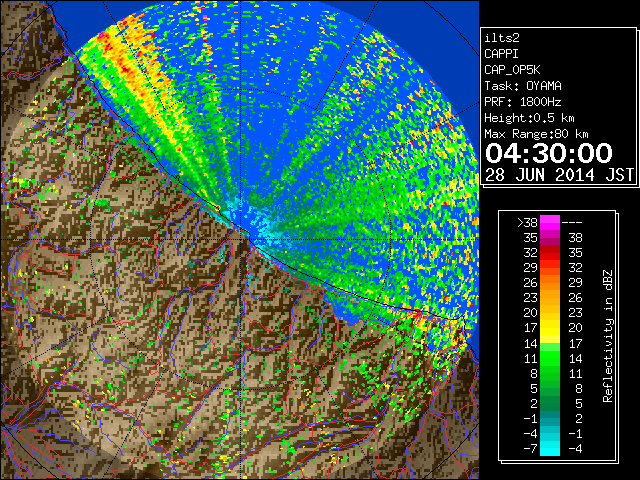Click the '-7' legend label
The height and width of the screenshot is (480, 640).
[530, 448]
